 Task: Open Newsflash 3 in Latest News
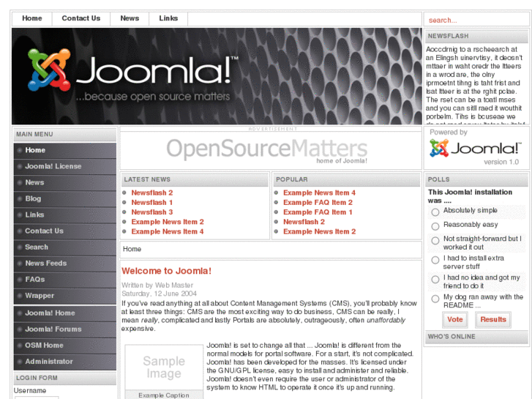(x=152, y=212)
